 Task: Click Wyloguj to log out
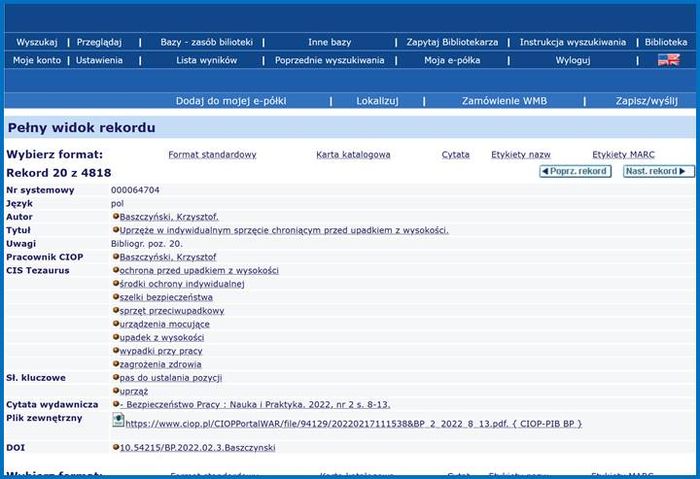coord(573,60)
